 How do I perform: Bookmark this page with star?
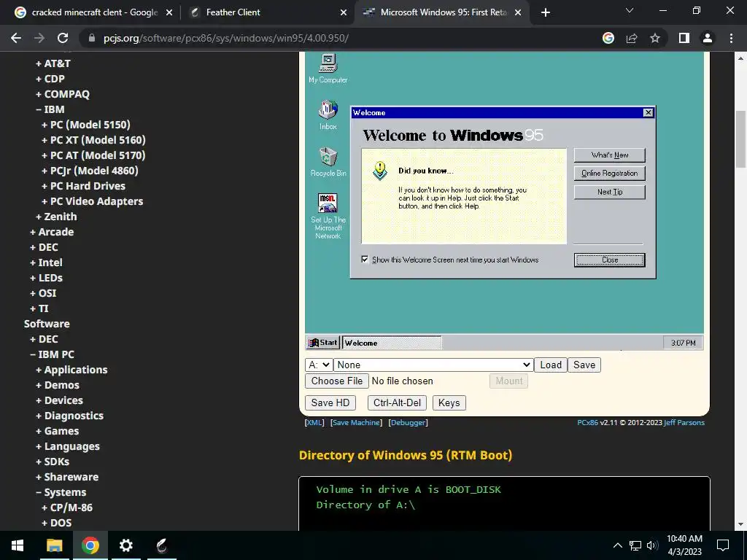pos(655,38)
